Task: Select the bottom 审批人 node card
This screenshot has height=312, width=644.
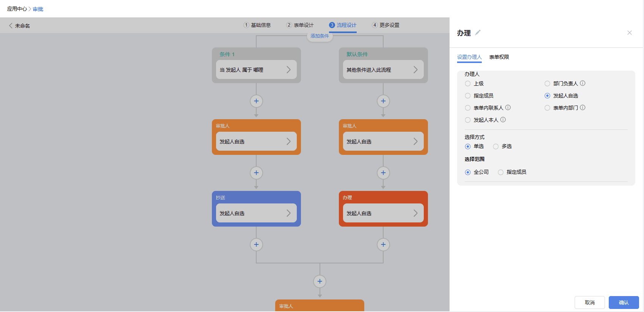Action: [320, 306]
